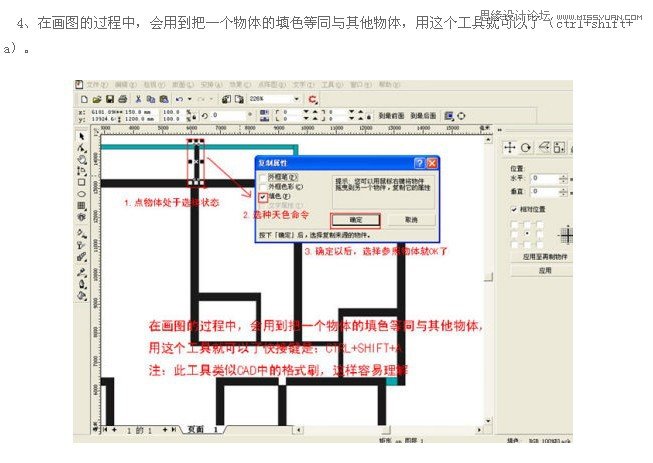Click the Copy toolbar icon
Screen dimensions: 653x463
(x=151, y=99)
